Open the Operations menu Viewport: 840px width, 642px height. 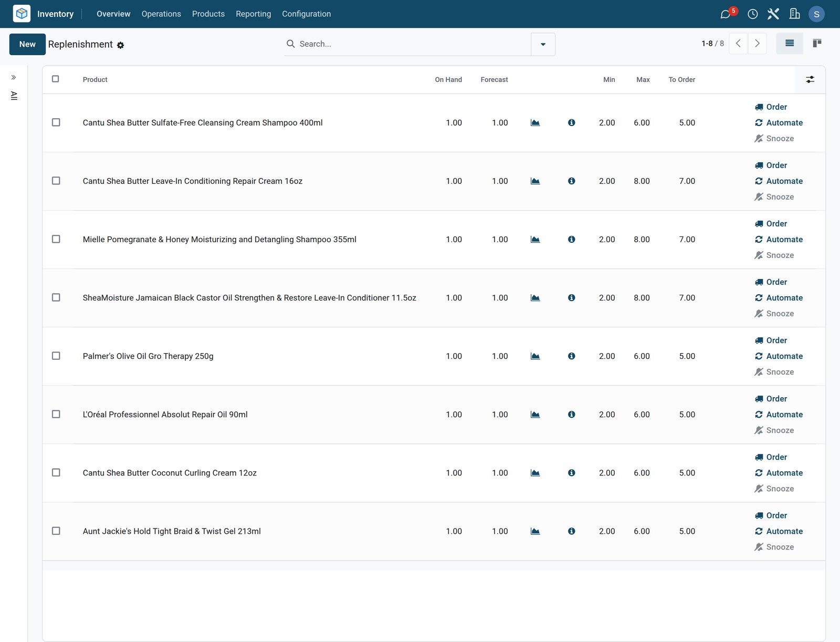[161, 14]
